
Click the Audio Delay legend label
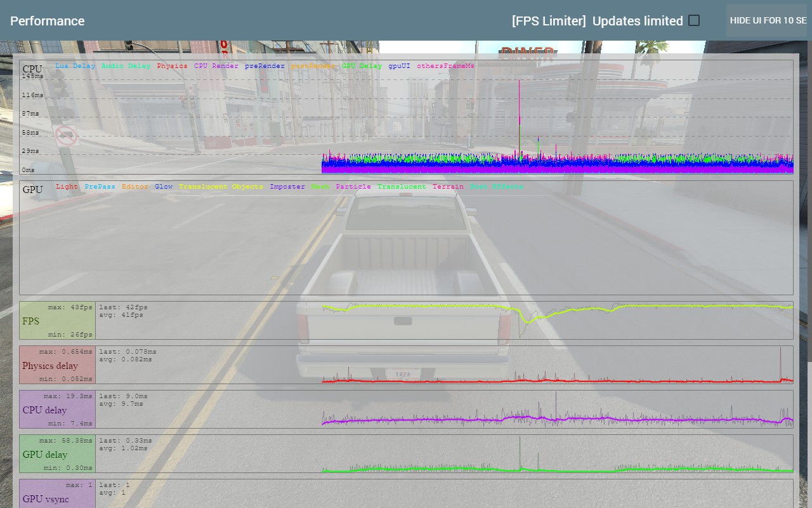pyautogui.click(x=126, y=66)
